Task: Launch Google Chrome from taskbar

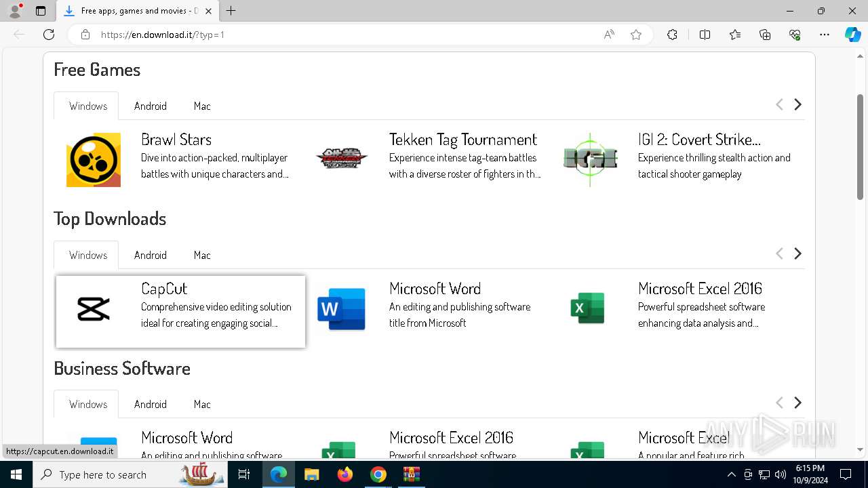Action: point(378,474)
